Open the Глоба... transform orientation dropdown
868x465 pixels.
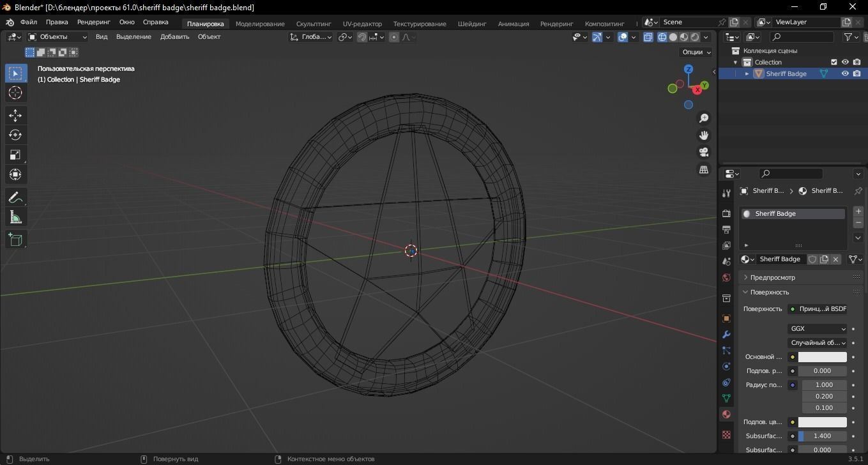coord(311,37)
